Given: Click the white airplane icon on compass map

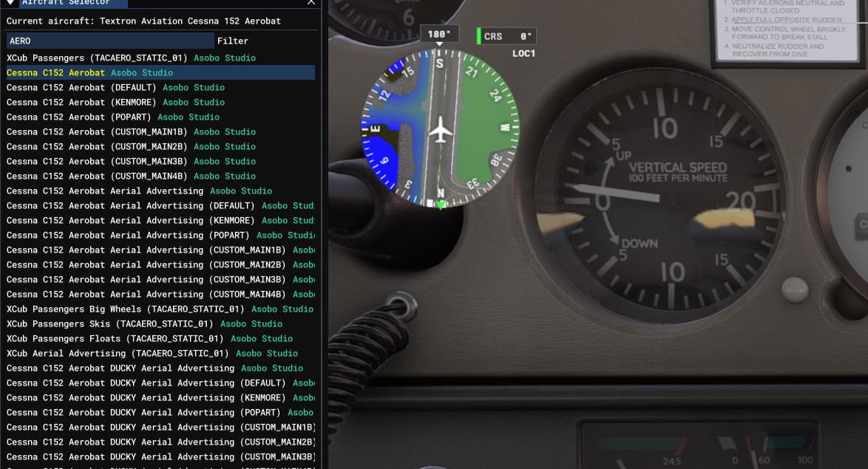Looking at the screenshot, I should [440, 130].
